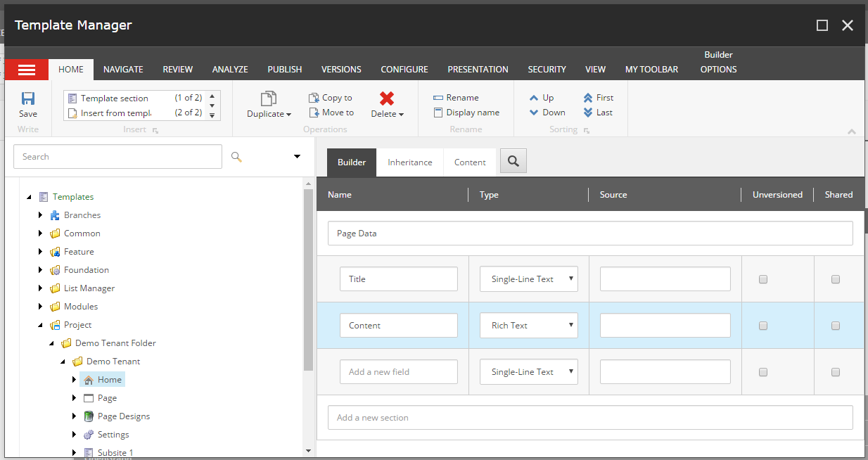Click the Rename icon
This screenshot has width=868, height=460.
[438, 98]
